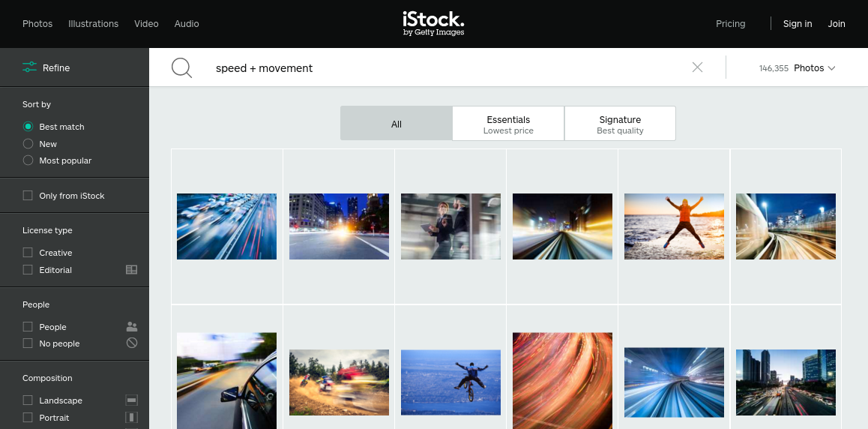Screen dimensions: 868x429
Task: Open Video in the top navigation
Action: click(146, 24)
